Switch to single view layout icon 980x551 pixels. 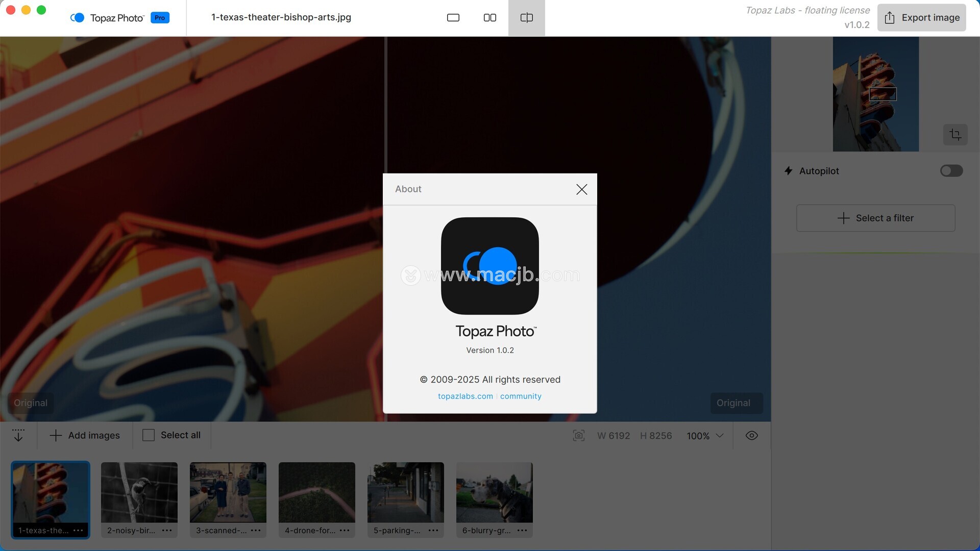(453, 18)
